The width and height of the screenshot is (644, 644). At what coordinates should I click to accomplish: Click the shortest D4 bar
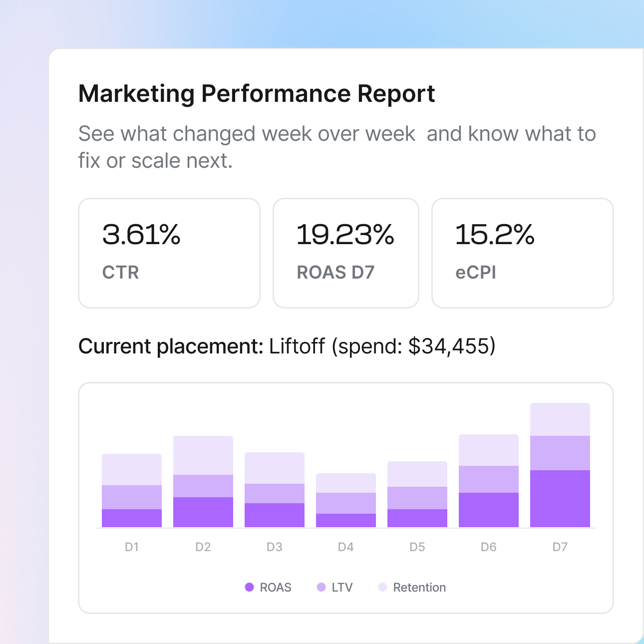[x=346, y=499]
